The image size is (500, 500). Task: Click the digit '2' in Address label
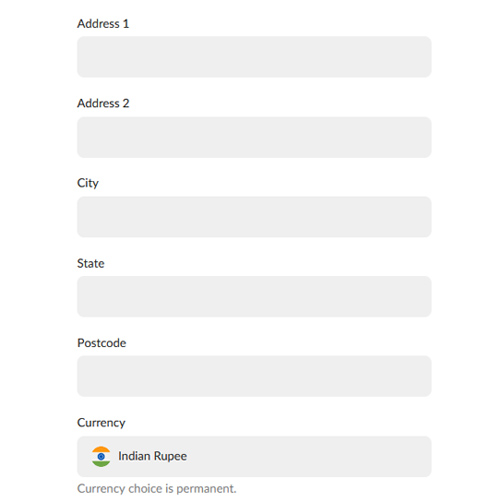pos(126,103)
